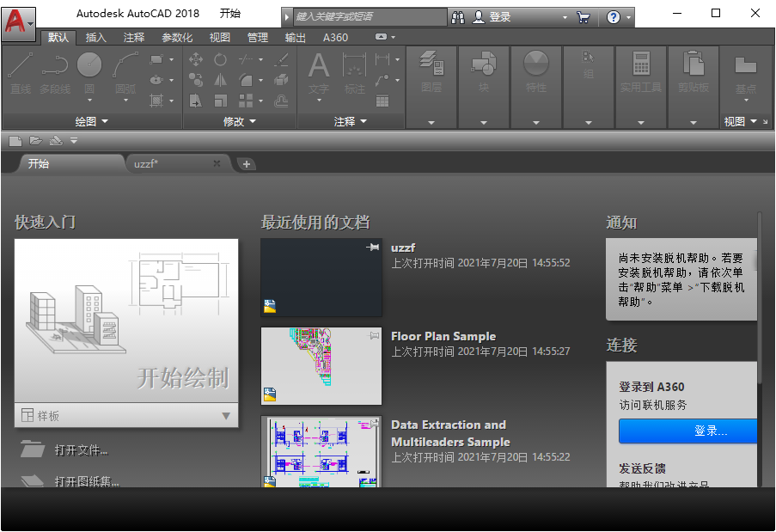The image size is (776, 532).
Task: Select the Polyline (多段线) tool
Action: click(55, 73)
